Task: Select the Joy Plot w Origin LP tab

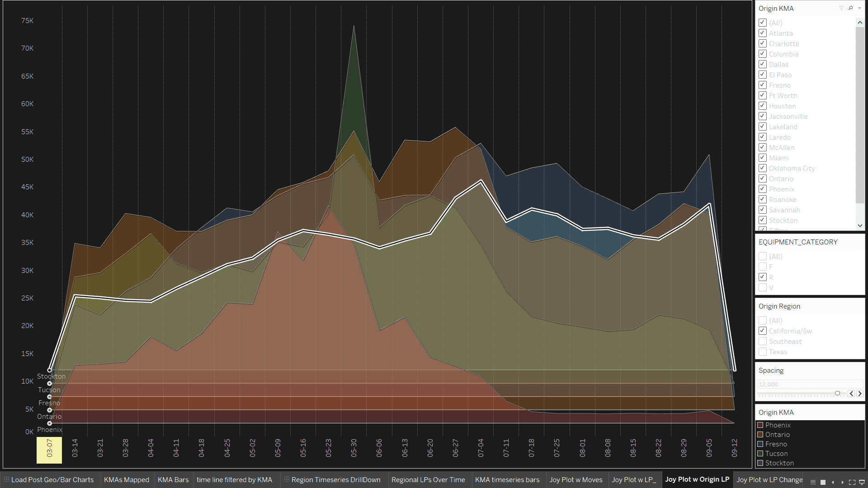Action: point(697,479)
